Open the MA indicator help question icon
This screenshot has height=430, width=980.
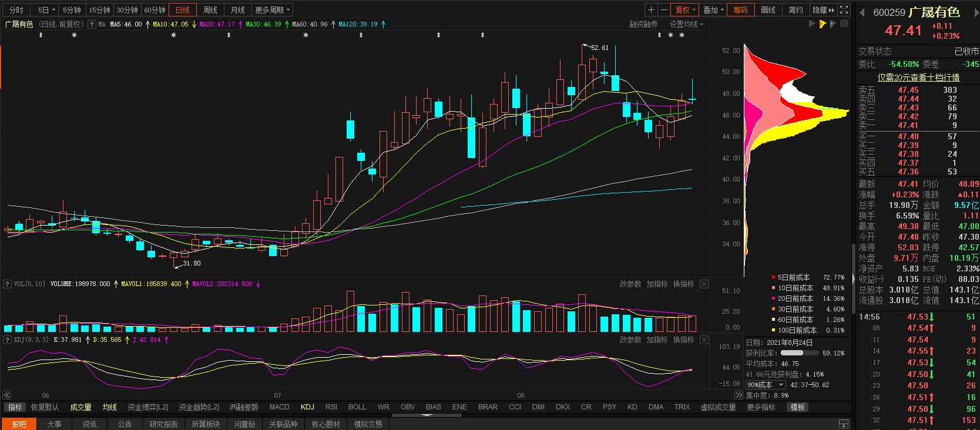click(x=92, y=24)
